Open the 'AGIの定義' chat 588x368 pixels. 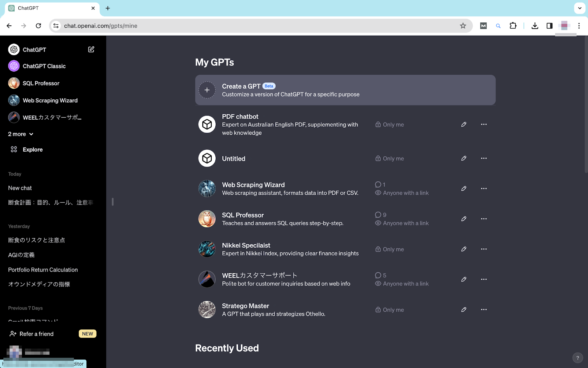[x=21, y=255]
